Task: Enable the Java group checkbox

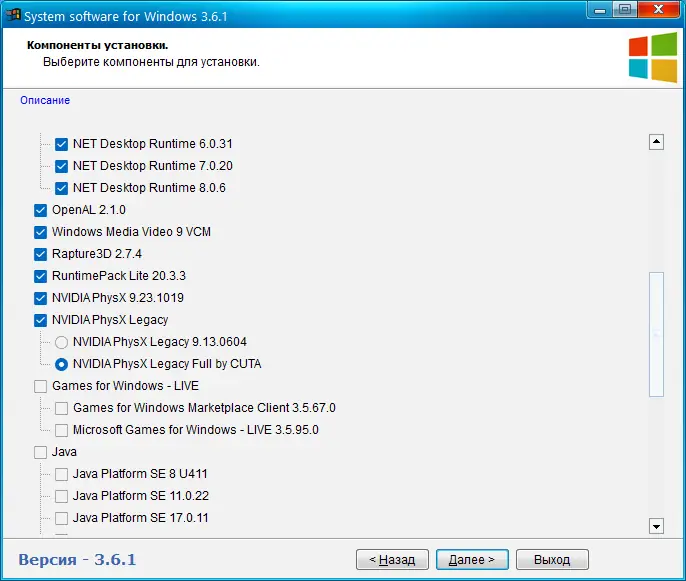Action: 40,452
